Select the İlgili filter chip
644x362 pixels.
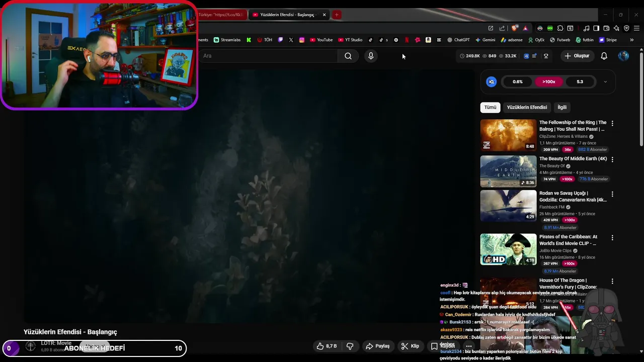562,107
